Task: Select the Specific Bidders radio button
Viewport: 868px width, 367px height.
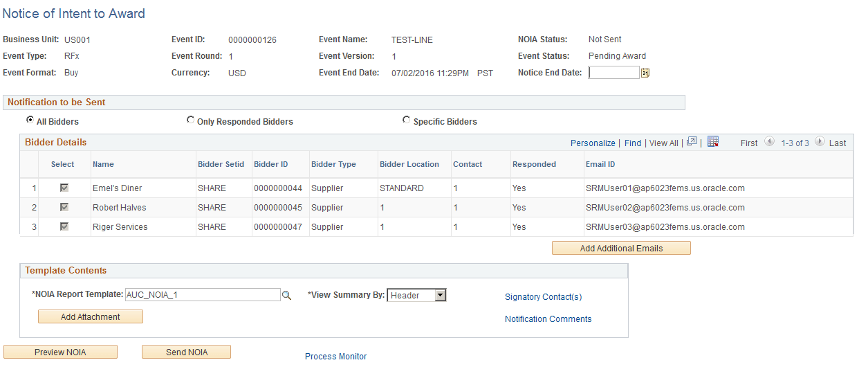Action: [407, 120]
